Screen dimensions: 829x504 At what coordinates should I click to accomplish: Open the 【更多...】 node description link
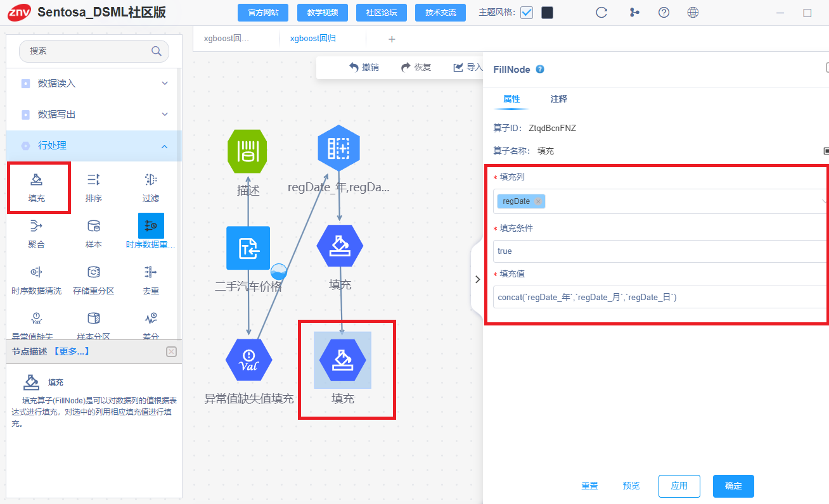70,351
